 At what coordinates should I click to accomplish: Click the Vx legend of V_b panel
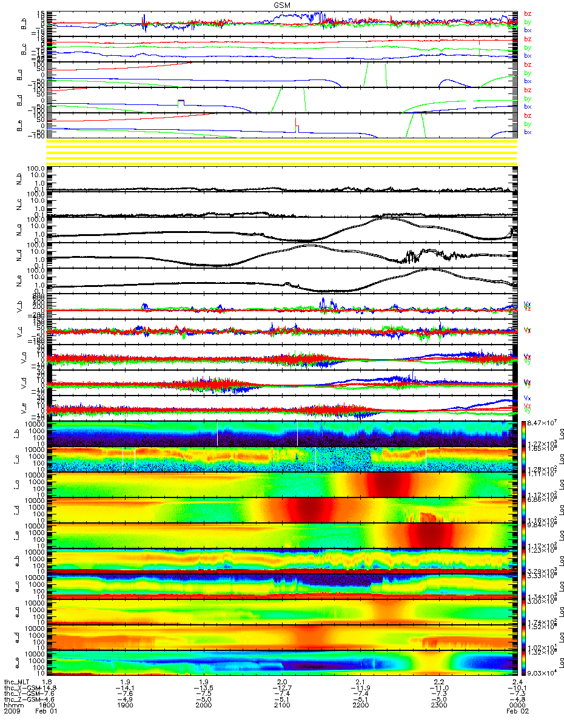click(528, 305)
